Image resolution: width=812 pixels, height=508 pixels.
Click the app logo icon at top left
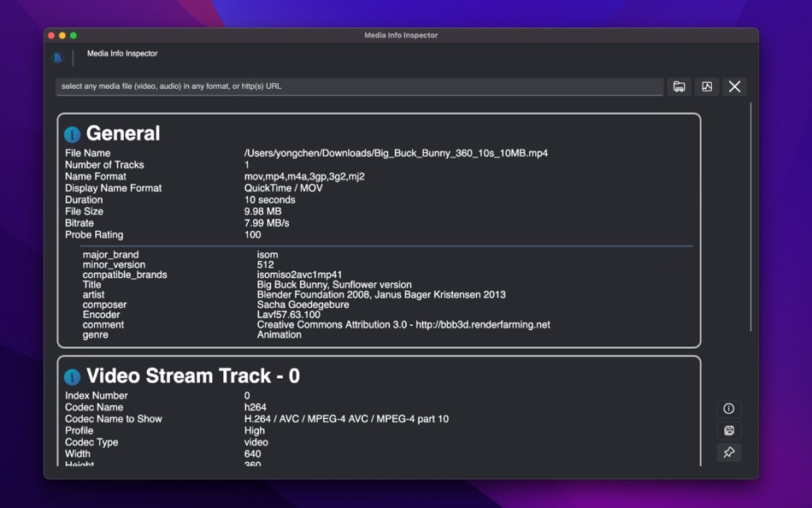[x=57, y=57]
